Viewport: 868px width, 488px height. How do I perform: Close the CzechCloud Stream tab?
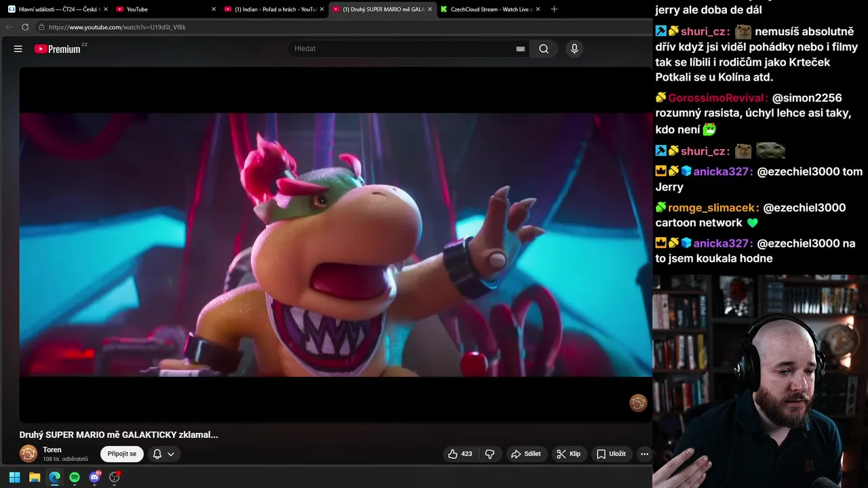click(x=539, y=9)
